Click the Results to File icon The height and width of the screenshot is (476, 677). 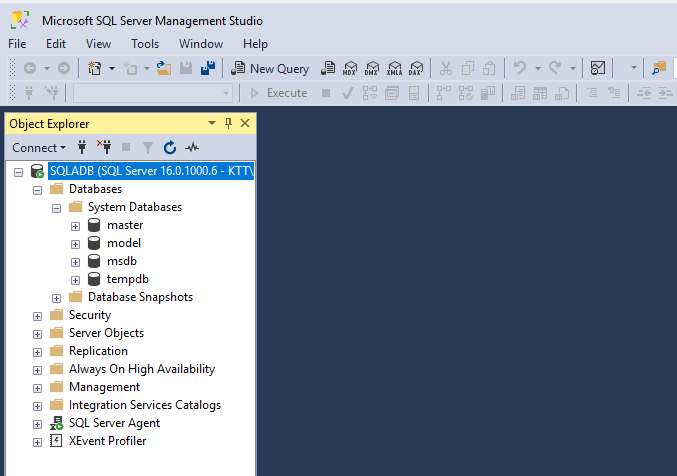[562, 93]
